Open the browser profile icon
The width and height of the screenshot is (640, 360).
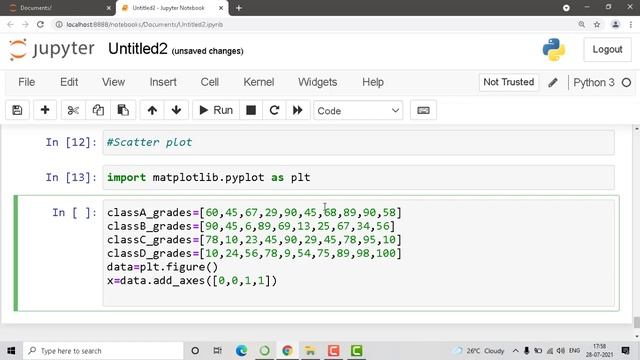[615, 24]
